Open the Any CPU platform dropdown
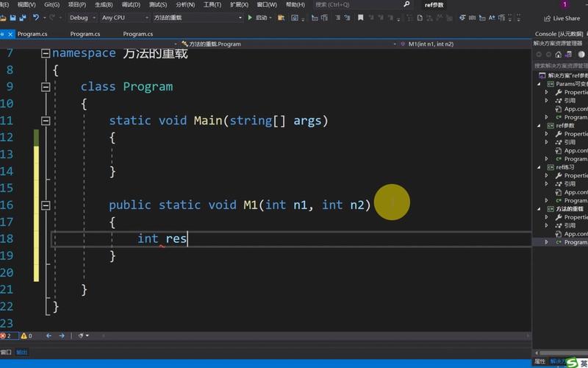 pyautogui.click(x=125, y=18)
